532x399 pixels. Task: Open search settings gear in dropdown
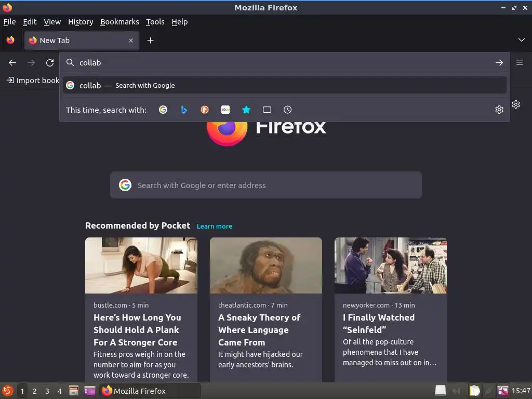point(499,110)
